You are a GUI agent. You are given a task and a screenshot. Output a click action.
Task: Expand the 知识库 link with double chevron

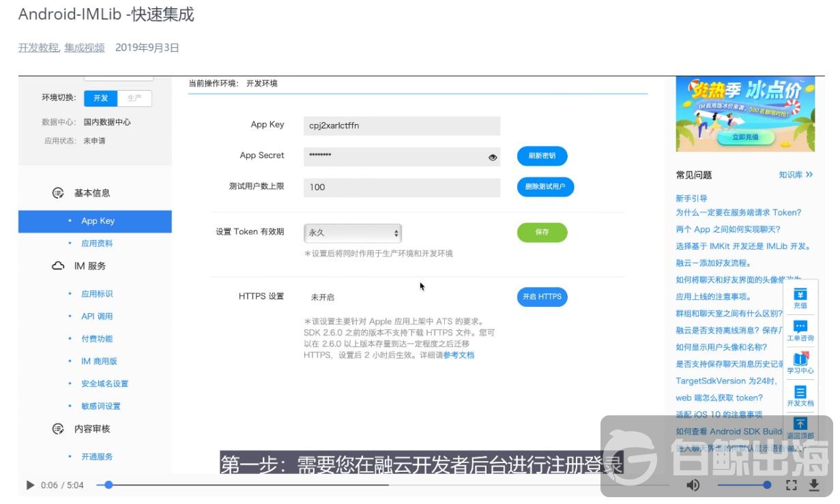pos(796,175)
